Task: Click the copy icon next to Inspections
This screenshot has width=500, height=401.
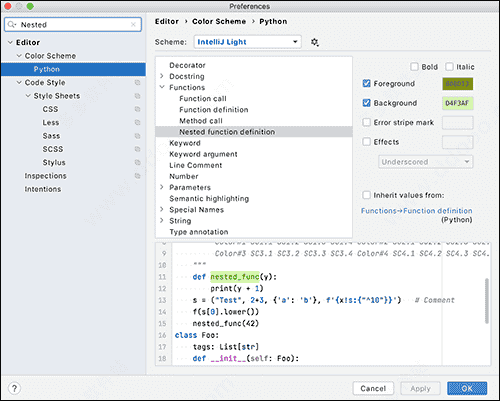Action: click(x=137, y=176)
